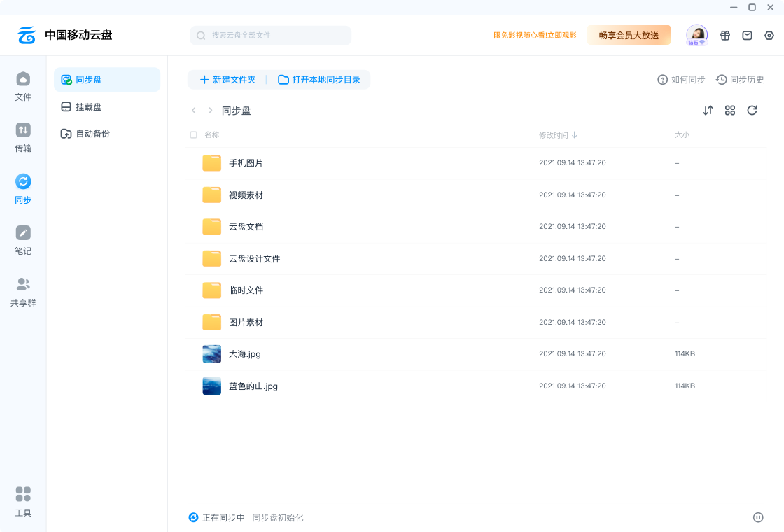
Task: Navigate back with the left chevron
Action: 194,111
